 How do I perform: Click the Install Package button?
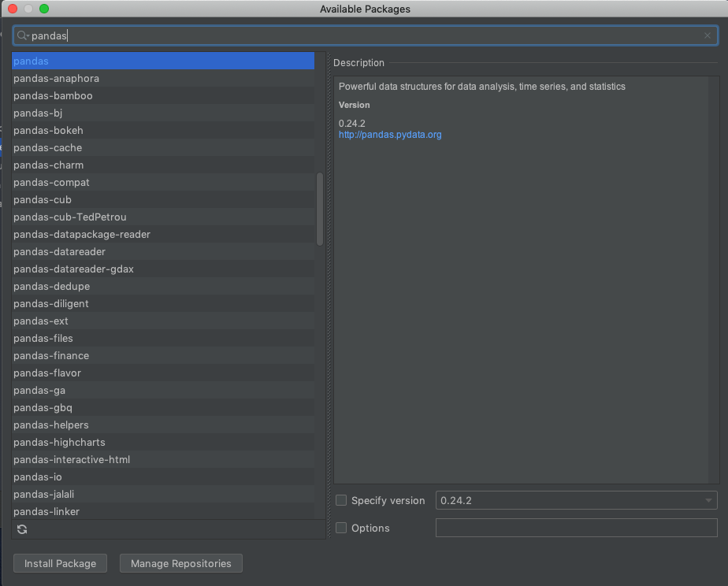tap(61, 563)
